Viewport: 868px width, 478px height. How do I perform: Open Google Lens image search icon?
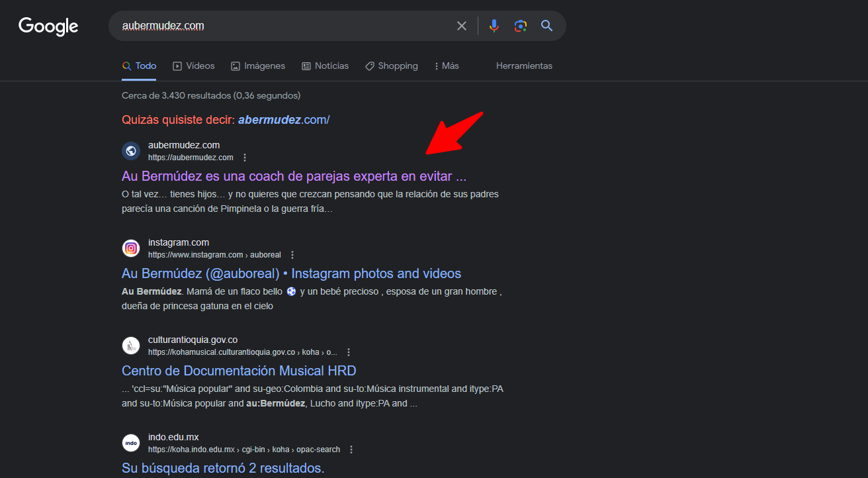pyautogui.click(x=521, y=26)
